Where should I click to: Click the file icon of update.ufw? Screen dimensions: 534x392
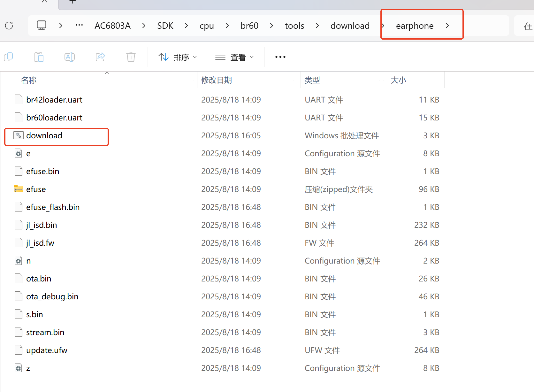point(19,350)
